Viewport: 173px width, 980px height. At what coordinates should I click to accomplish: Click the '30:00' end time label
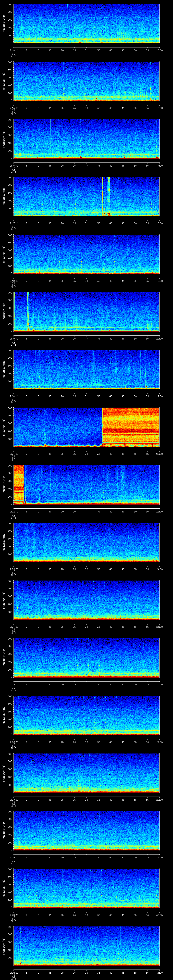click(x=160, y=915)
